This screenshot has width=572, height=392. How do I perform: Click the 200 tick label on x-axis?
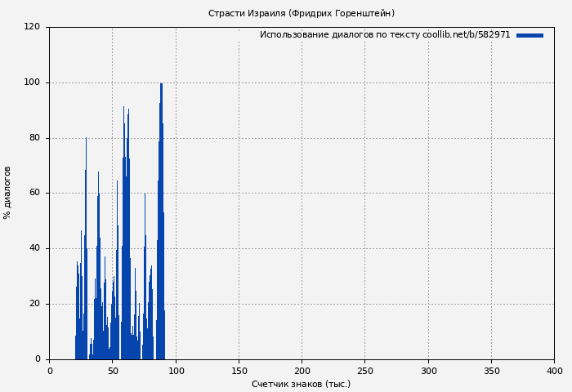tap(302, 371)
